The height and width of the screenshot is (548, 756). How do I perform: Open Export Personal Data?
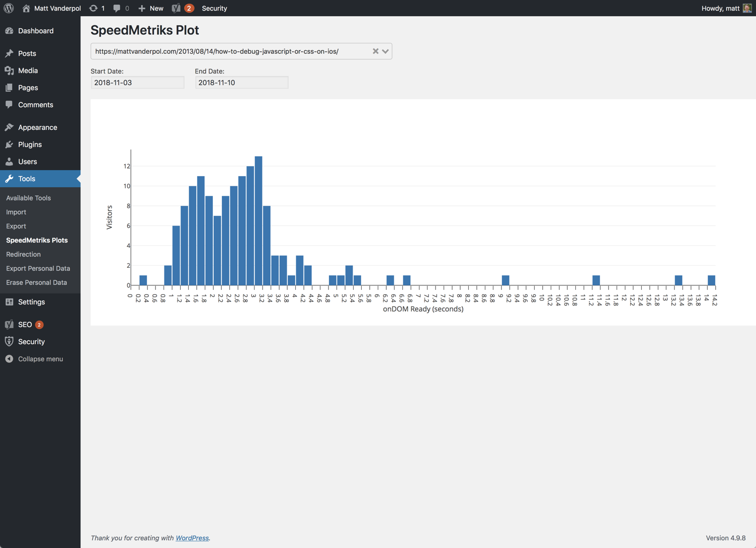coord(38,268)
